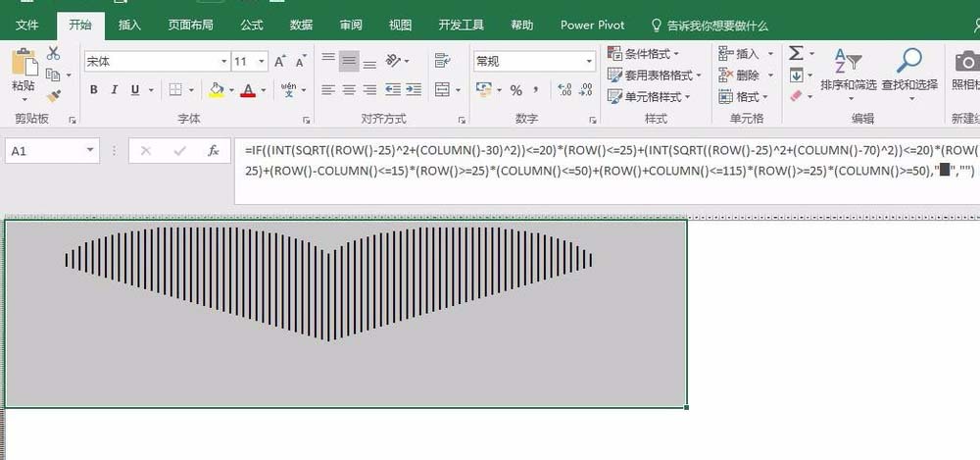The height and width of the screenshot is (460, 980).
Task: Toggle Italic formatting
Action: (x=115, y=90)
